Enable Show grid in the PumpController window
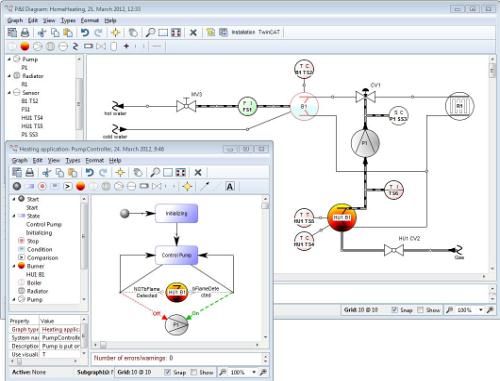Image resolution: width=500 pixels, height=381 pixels. click(x=194, y=372)
